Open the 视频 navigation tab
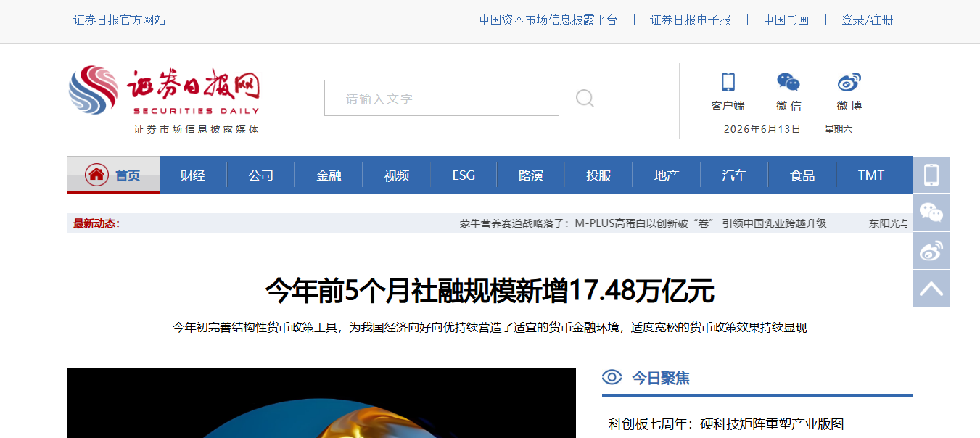This screenshot has height=438, width=980. (x=397, y=175)
